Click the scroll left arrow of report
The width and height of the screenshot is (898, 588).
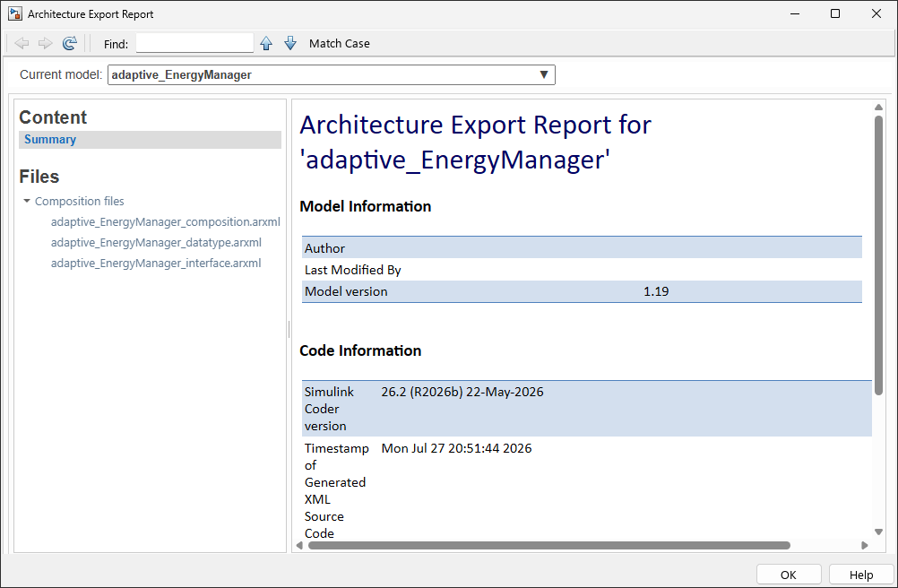pyautogui.click(x=299, y=546)
